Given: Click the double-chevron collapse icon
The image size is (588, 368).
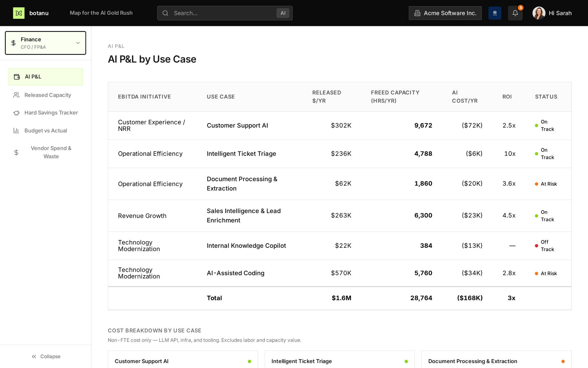Looking at the screenshot, I should click(34, 356).
